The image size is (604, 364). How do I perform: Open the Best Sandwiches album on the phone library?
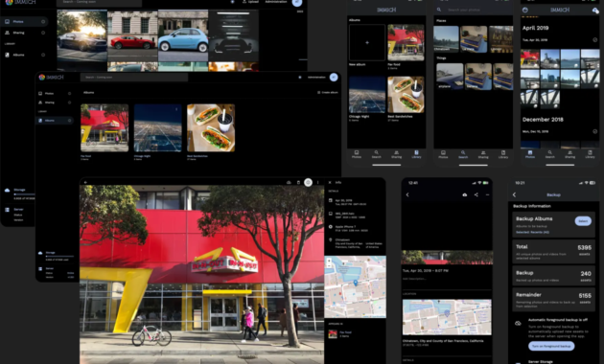click(406, 95)
